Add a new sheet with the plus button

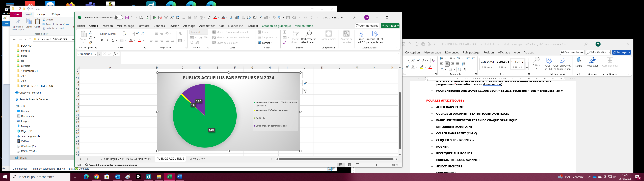tap(218, 159)
